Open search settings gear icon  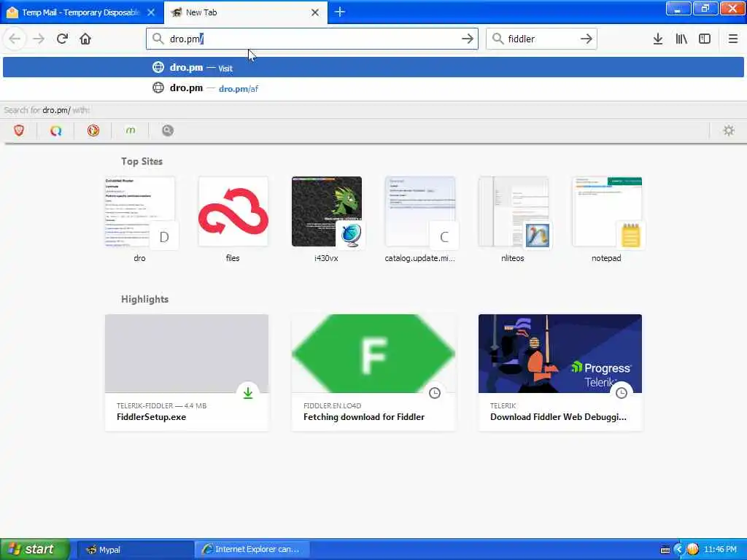point(729,131)
